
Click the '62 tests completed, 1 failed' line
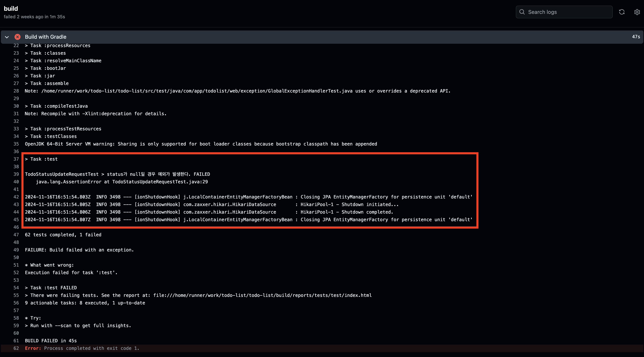click(x=63, y=235)
